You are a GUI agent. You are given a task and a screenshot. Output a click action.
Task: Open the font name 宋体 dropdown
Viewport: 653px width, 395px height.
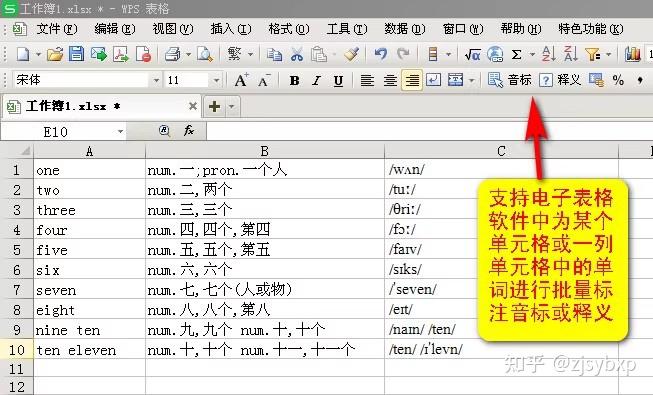click(x=156, y=80)
